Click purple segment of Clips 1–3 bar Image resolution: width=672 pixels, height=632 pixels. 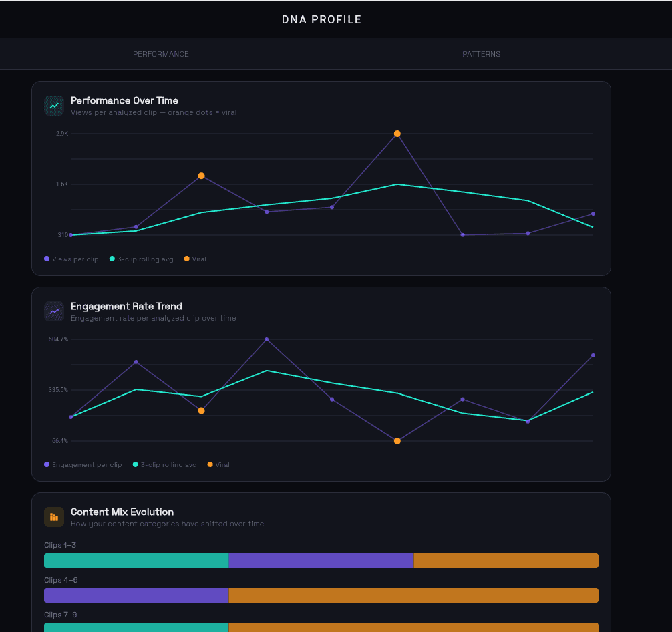click(321, 561)
